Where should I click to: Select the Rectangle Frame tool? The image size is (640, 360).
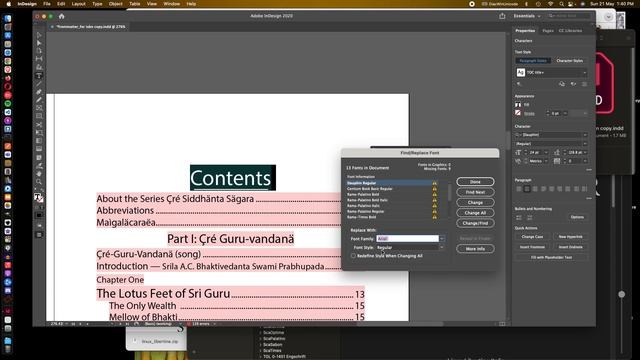(x=39, y=108)
